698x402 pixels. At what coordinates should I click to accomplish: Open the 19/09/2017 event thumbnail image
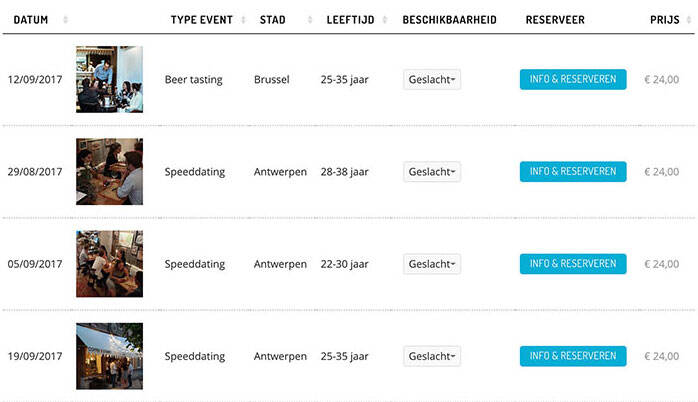109,356
